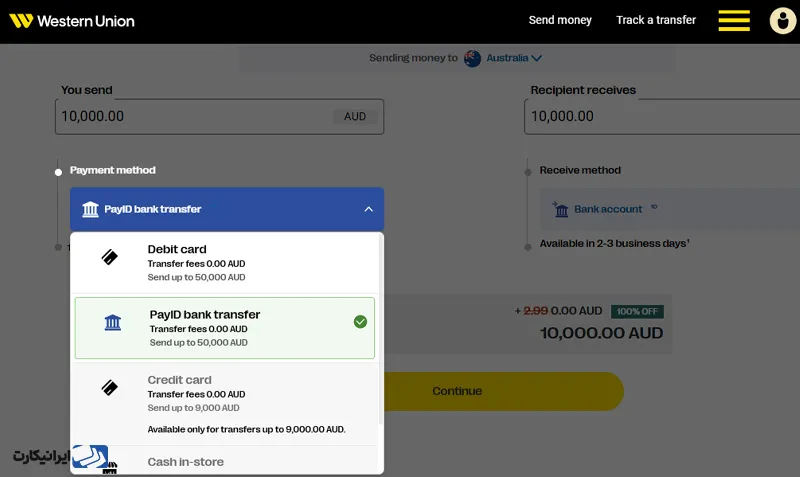Open the Australia country selector
The width and height of the screenshot is (800, 477).
(513, 58)
